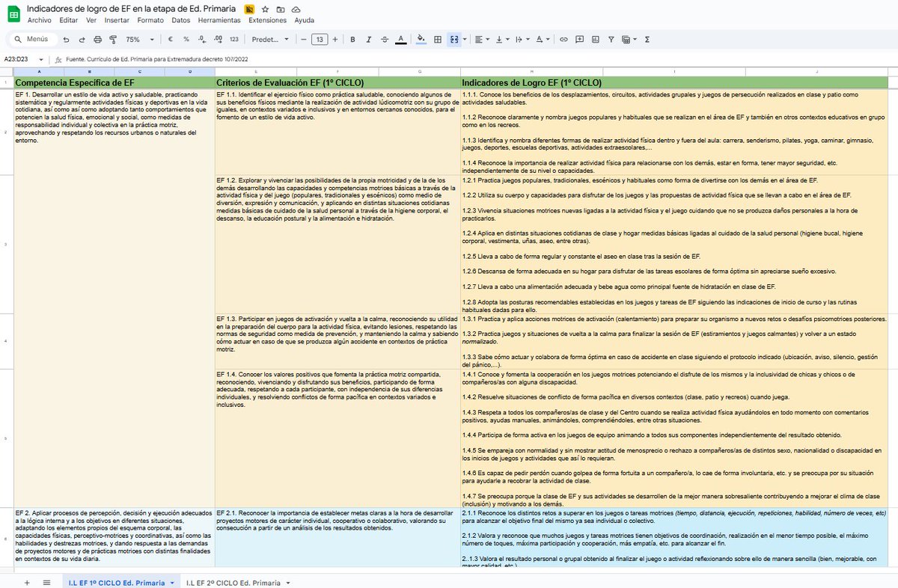Image resolution: width=898 pixels, height=588 pixels.
Task: Redo the last undone action
Action: pos(82,39)
